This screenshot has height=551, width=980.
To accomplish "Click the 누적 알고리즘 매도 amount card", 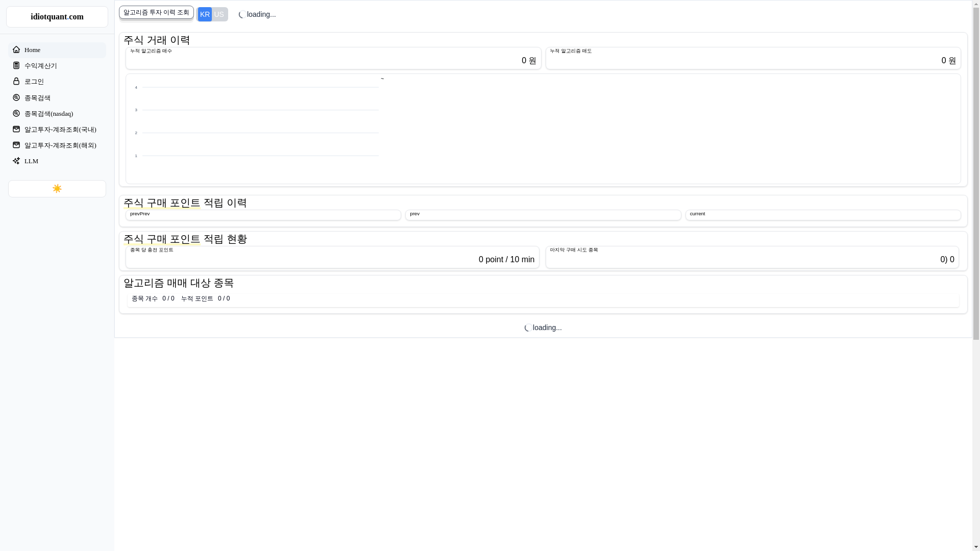I will [753, 58].
